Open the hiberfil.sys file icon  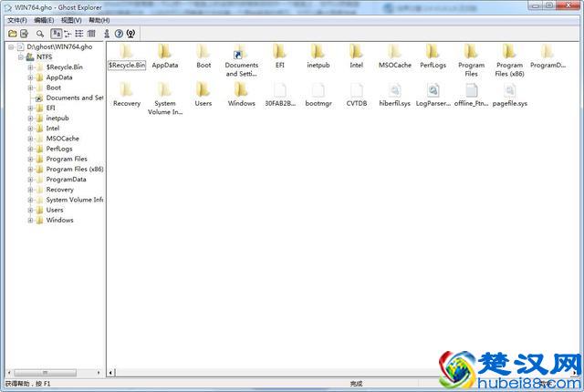pos(394,91)
